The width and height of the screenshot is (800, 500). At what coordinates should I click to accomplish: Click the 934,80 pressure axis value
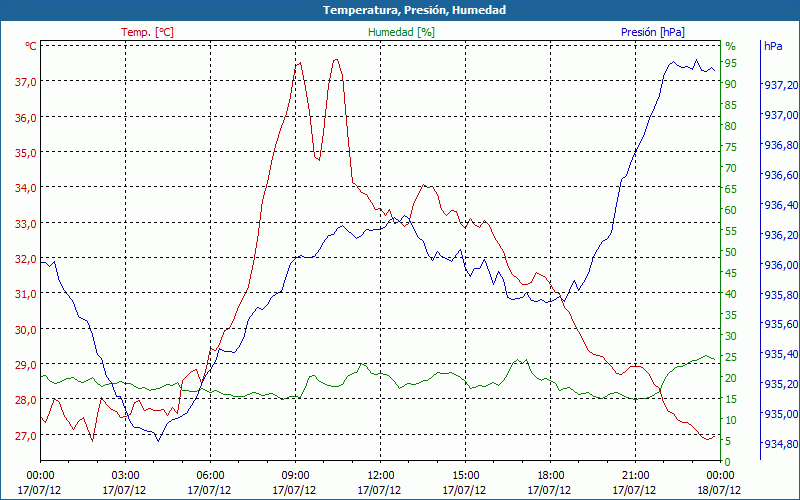click(781, 444)
